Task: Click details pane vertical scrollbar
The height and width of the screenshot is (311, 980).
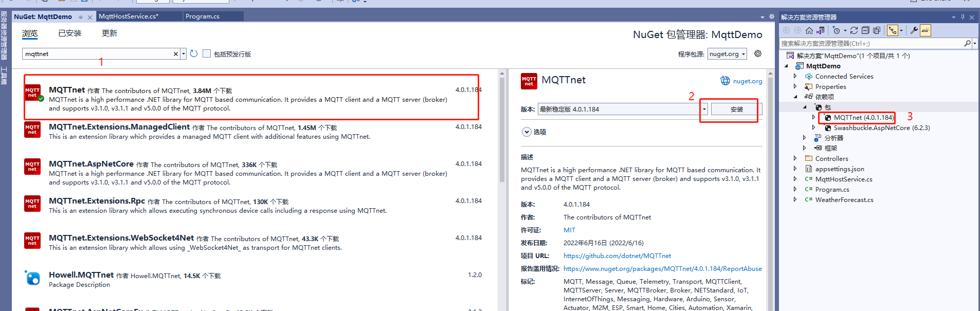Action: click(770, 190)
